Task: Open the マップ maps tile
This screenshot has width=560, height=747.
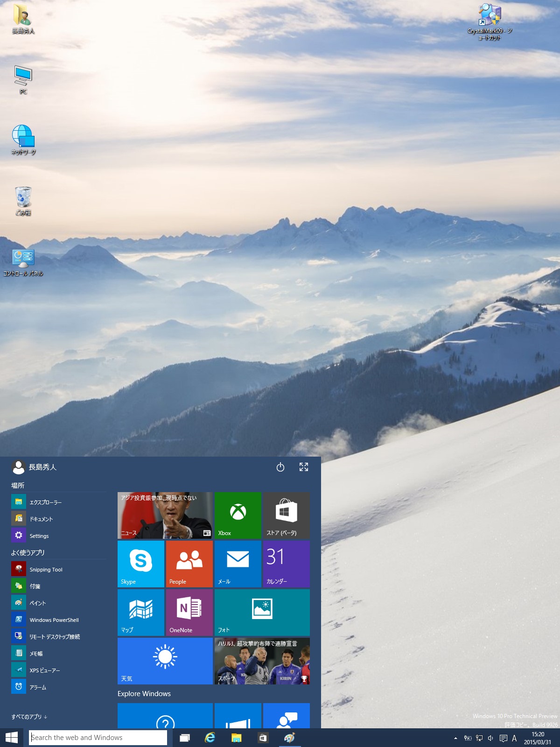Action: coord(140,612)
